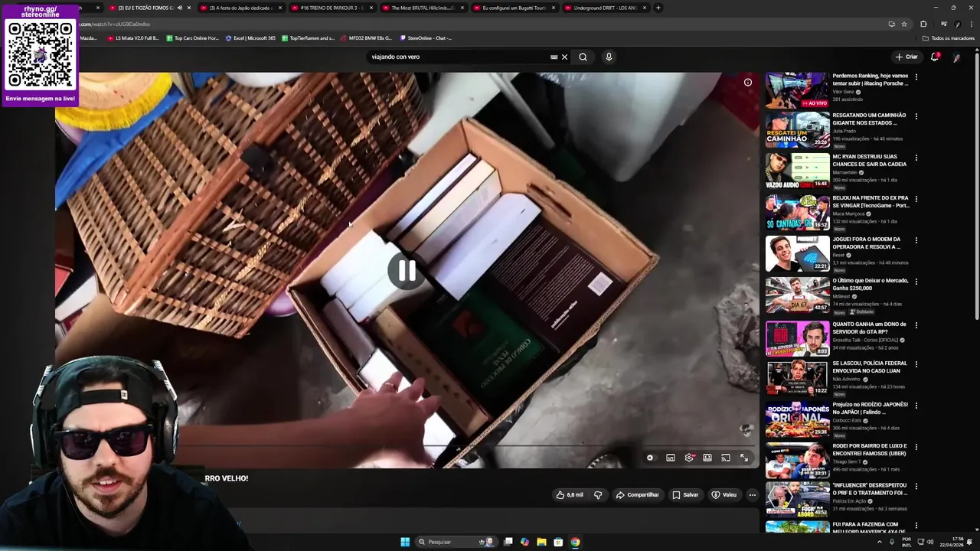Bookmark this page with the star icon
The height and width of the screenshot is (551, 980).
(x=904, y=24)
